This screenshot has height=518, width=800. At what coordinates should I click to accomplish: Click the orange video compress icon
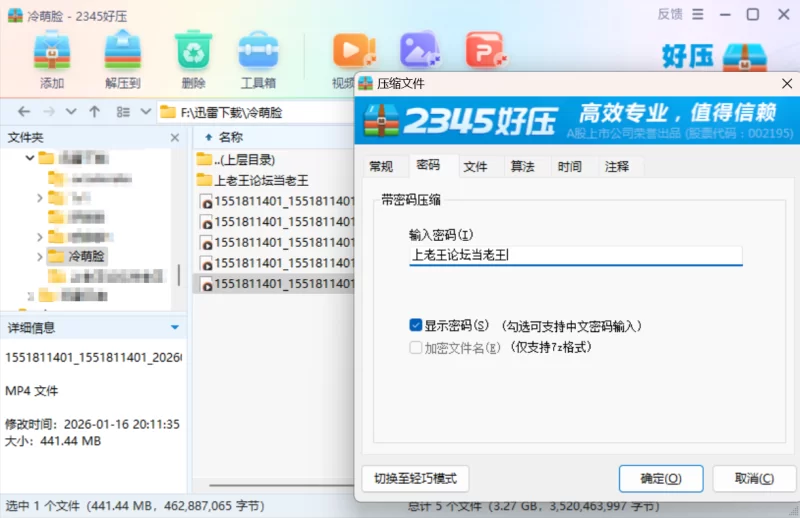coord(354,51)
